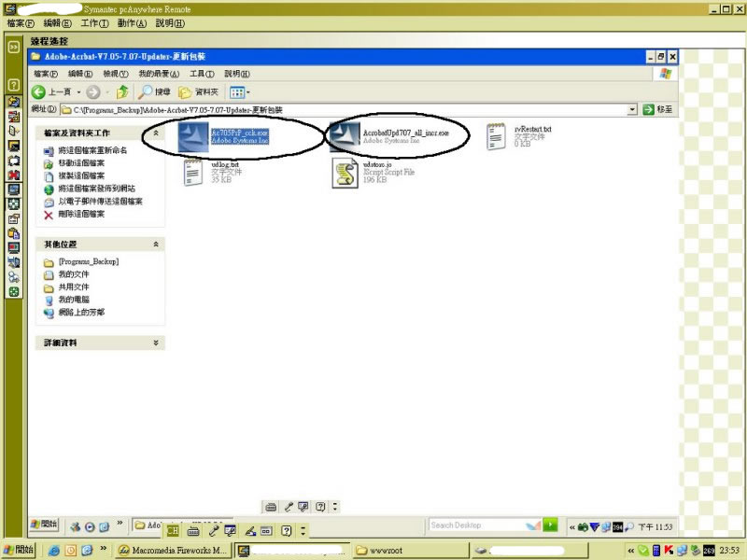Click the help question mark in pcAnywhere sidebar

click(x=14, y=85)
